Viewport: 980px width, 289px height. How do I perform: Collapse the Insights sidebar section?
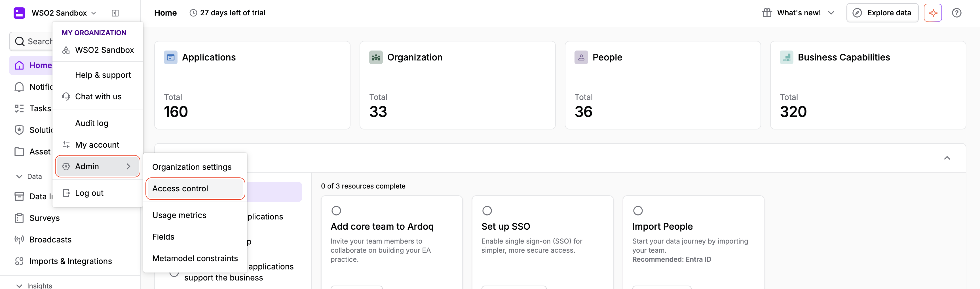tap(19, 286)
